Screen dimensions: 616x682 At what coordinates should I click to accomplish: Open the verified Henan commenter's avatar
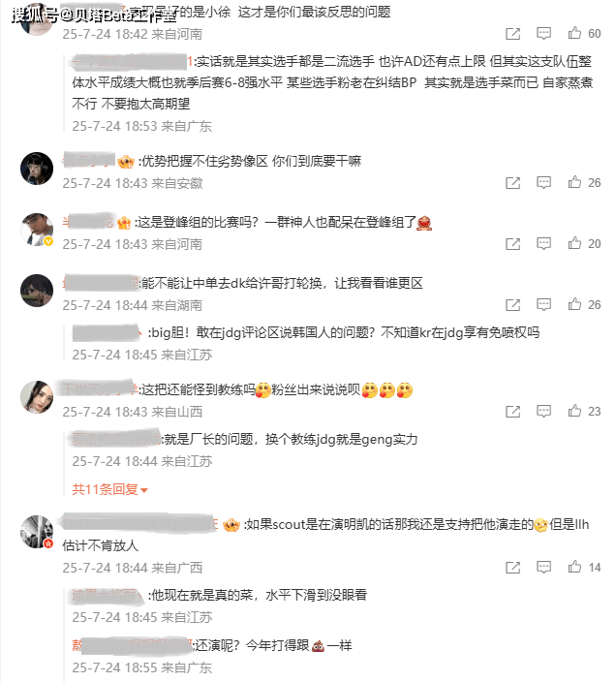pyautogui.click(x=37, y=230)
